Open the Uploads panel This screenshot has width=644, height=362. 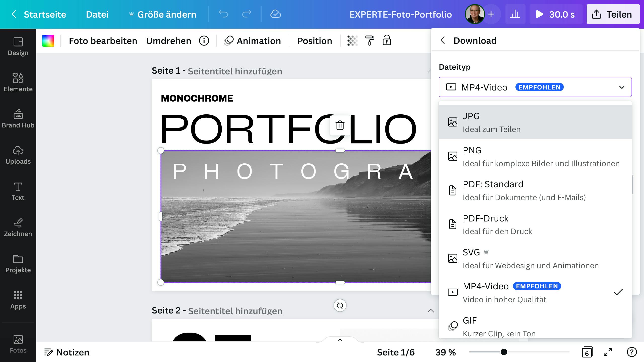(18, 155)
